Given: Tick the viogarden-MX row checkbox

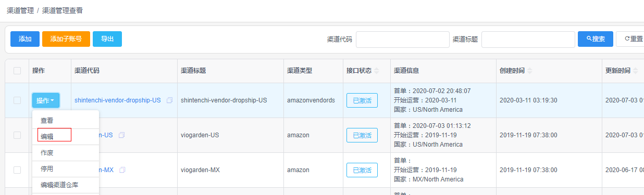Looking at the screenshot, I should click(17, 170).
